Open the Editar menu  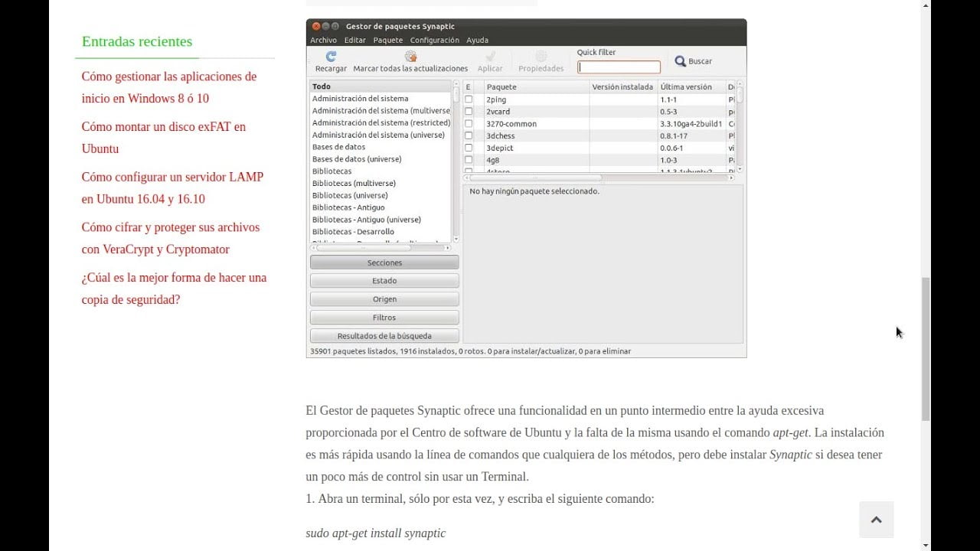pos(354,40)
